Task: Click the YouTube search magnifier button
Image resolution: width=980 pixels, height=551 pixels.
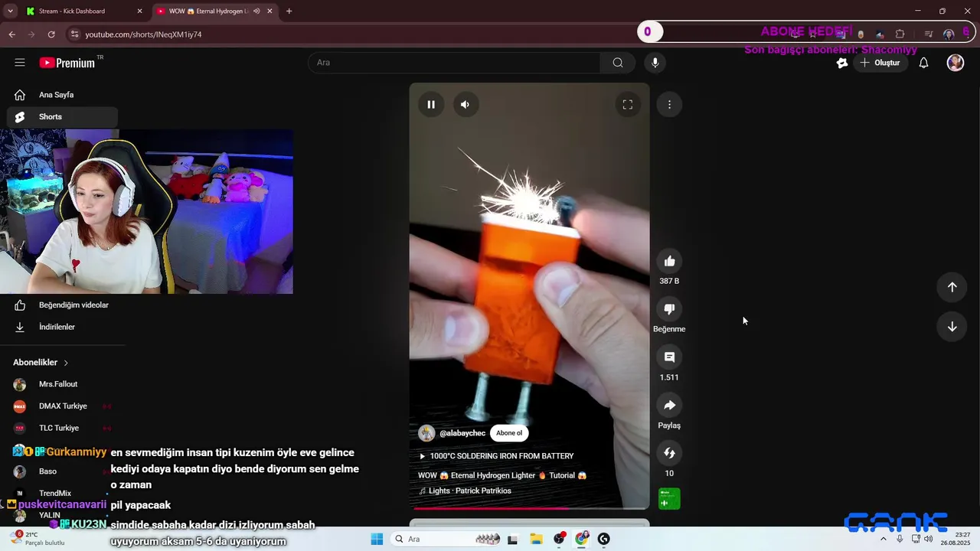Action: (618, 63)
